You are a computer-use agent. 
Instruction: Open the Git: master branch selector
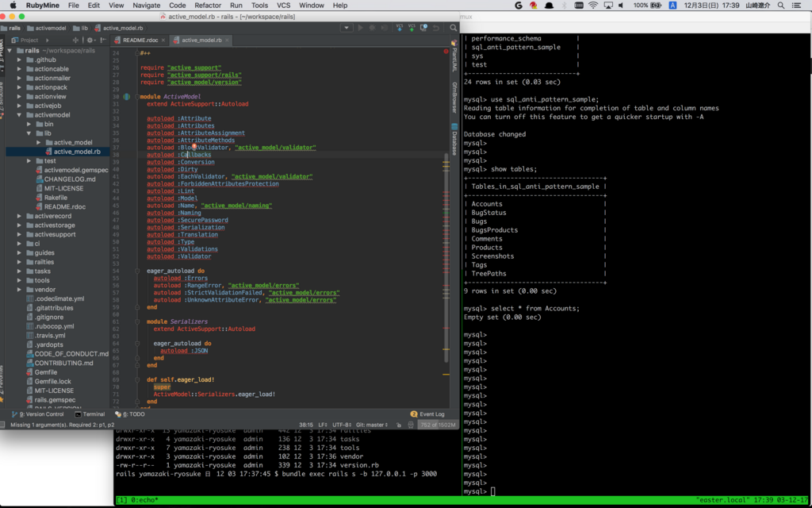point(372,425)
